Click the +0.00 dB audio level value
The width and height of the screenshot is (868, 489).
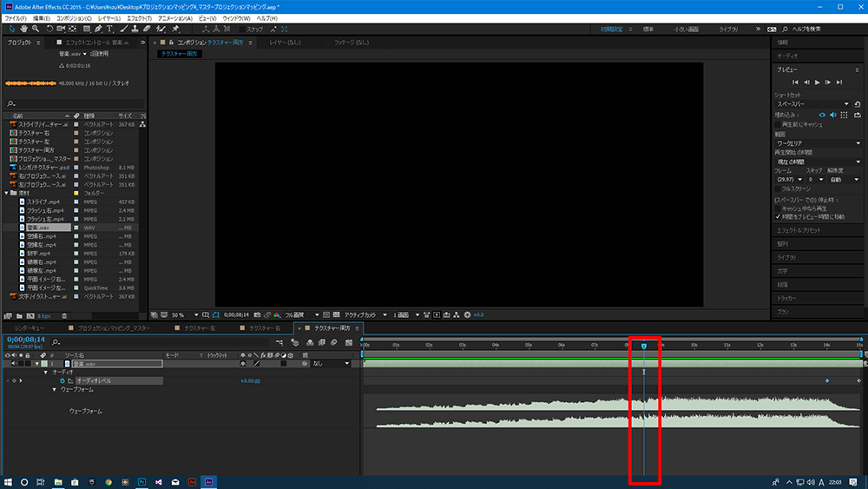coord(251,380)
